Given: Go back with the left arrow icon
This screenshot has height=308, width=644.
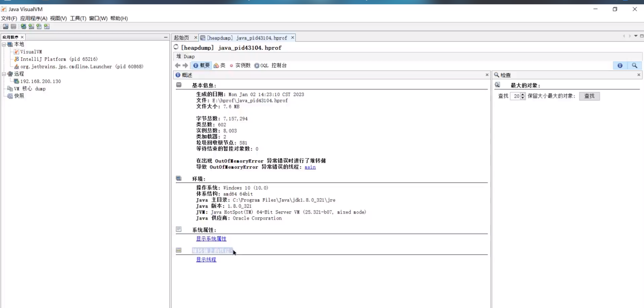Looking at the screenshot, I should pos(177,65).
